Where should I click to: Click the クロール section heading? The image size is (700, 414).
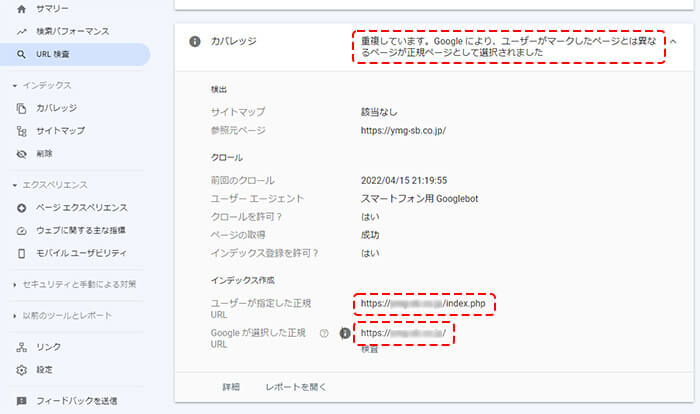coord(227,158)
